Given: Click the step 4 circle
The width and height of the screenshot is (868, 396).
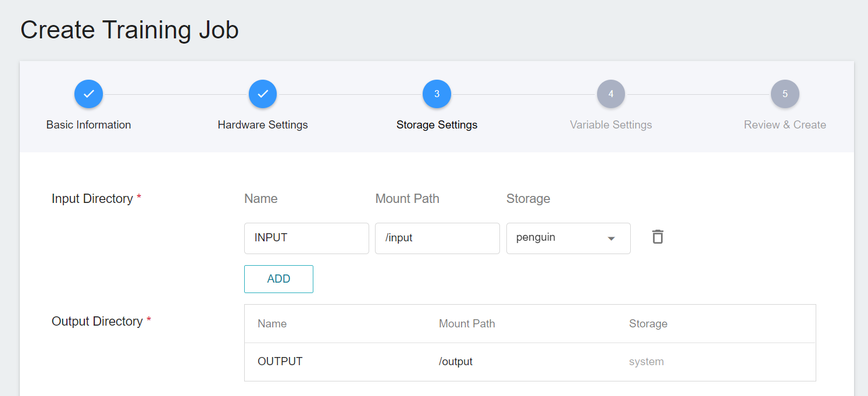Looking at the screenshot, I should point(610,94).
